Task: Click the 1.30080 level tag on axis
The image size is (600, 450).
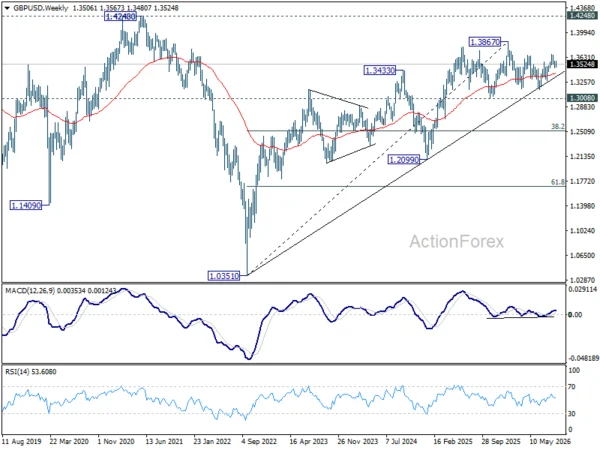Action: tap(583, 98)
